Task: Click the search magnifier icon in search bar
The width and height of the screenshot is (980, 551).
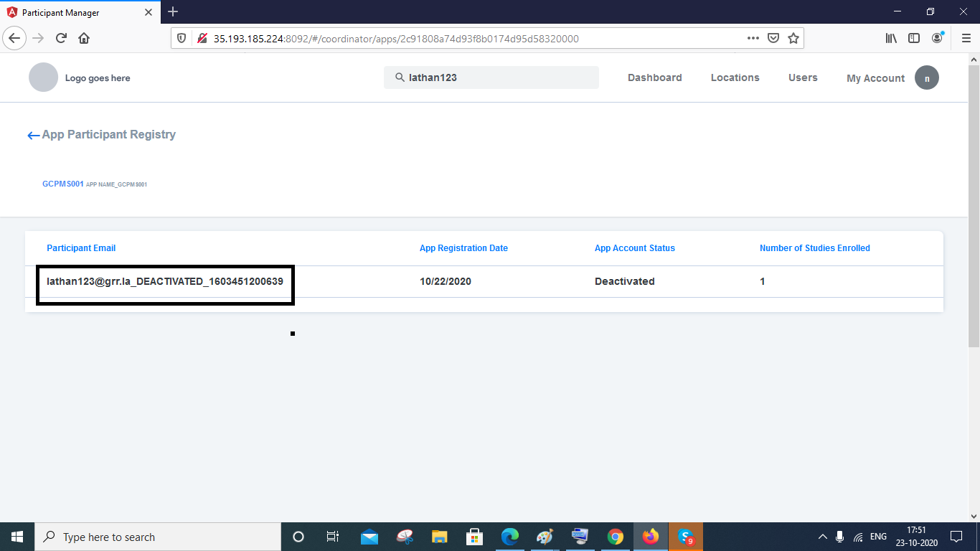Action: [400, 77]
